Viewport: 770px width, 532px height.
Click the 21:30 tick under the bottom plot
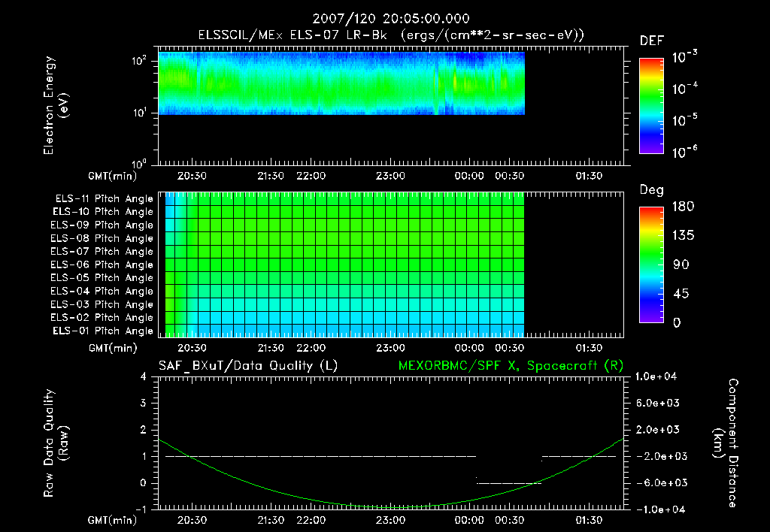coord(271,520)
